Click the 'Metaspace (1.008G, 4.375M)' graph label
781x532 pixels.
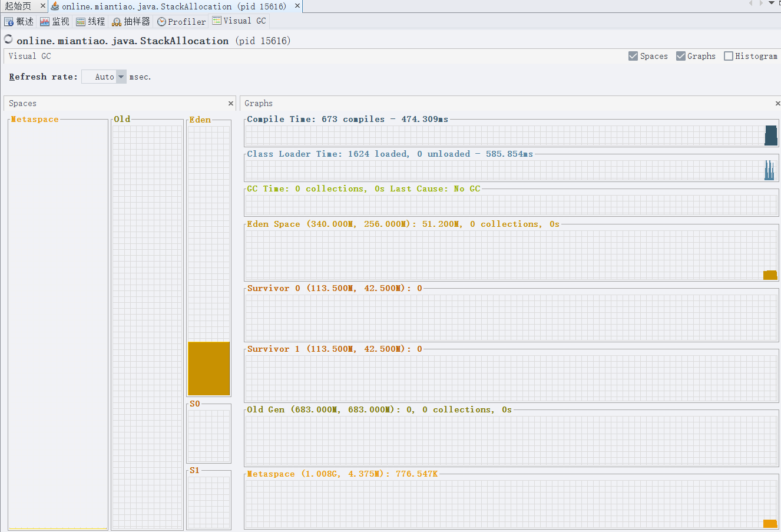[342, 474]
